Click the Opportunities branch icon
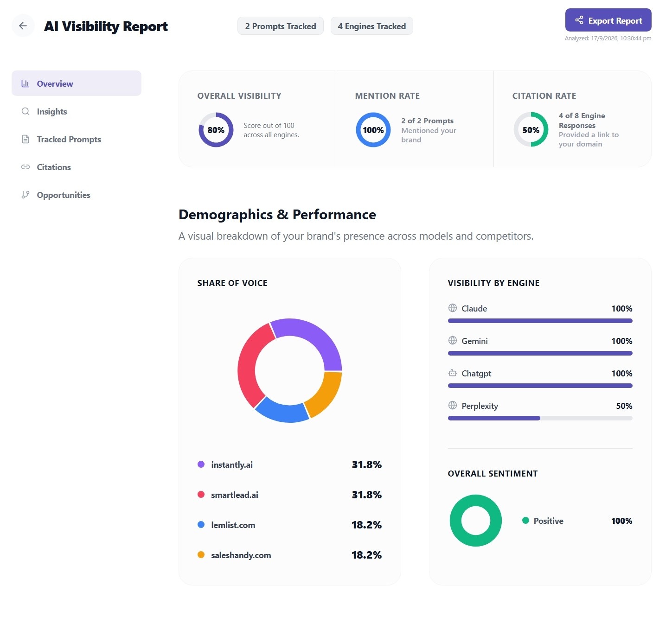The image size is (672, 617). (26, 195)
